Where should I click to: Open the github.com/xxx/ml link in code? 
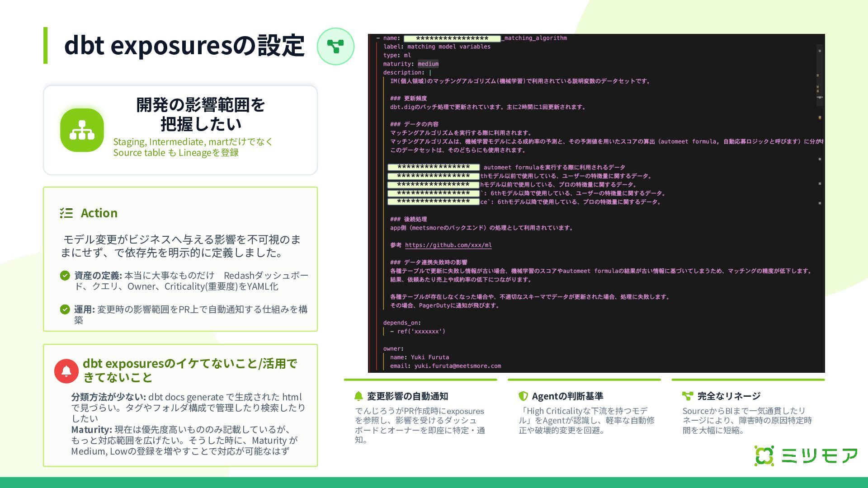tap(448, 245)
